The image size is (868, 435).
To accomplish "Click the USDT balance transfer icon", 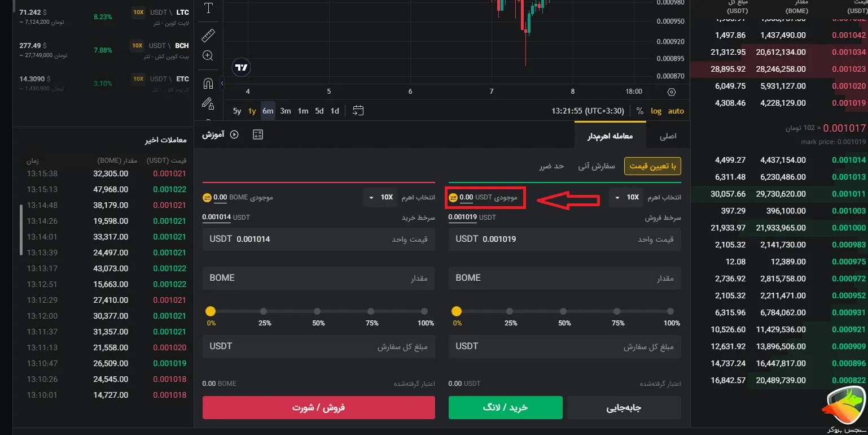I will (453, 198).
